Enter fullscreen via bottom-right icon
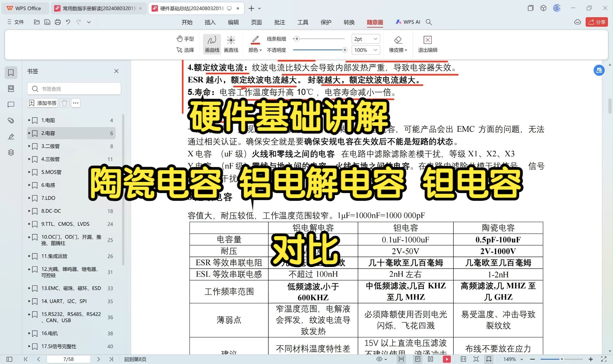The image size is (613, 364). (604, 359)
